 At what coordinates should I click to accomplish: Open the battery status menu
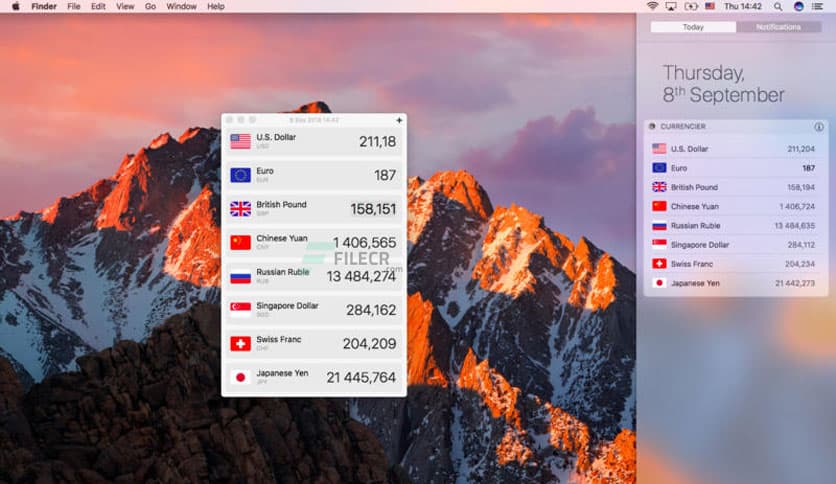tap(690, 6)
